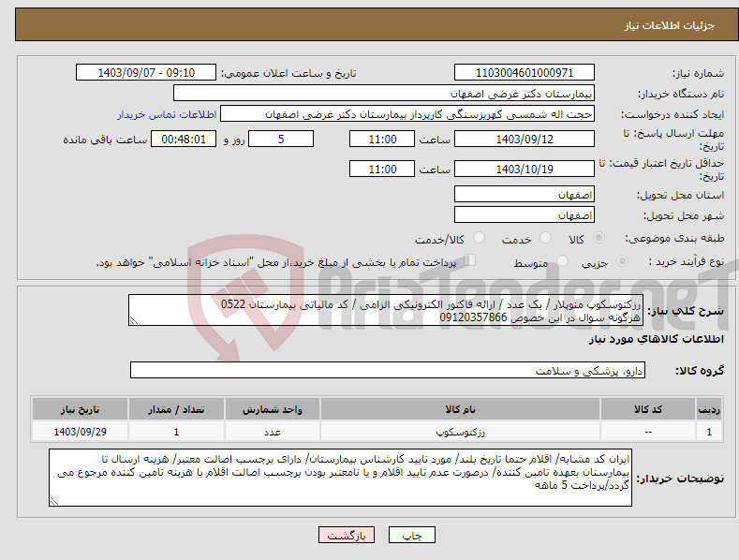Click the نام کالا column header
The width and height of the screenshot is (739, 560).
460,409
